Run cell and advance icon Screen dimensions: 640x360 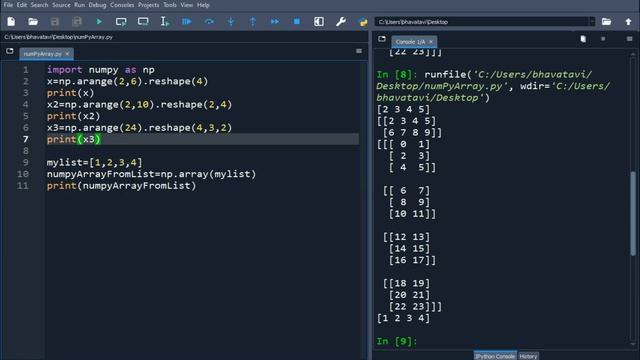(x=143, y=22)
